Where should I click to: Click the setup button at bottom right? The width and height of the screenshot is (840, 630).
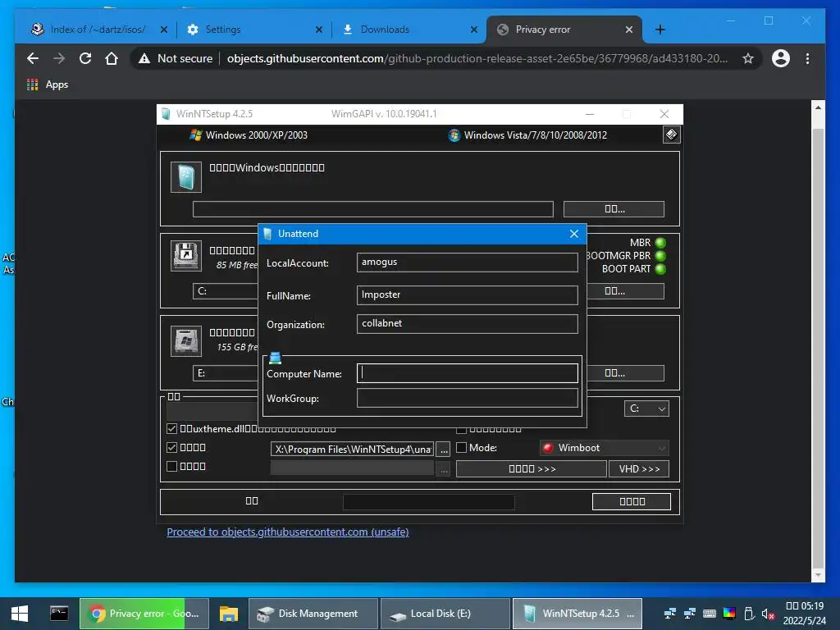[x=632, y=501]
